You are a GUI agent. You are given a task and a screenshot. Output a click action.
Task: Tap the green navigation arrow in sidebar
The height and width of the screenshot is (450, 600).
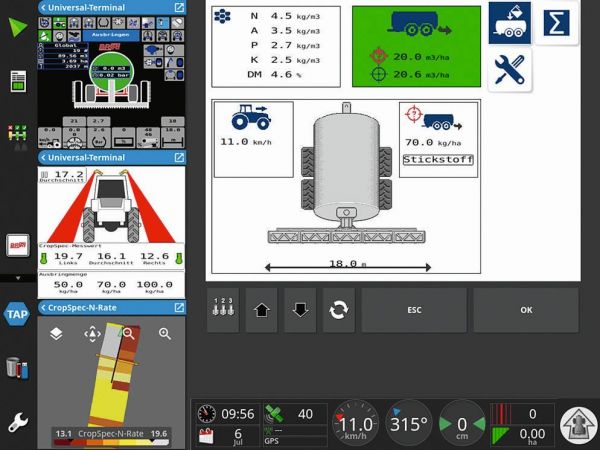click(18, 27)
